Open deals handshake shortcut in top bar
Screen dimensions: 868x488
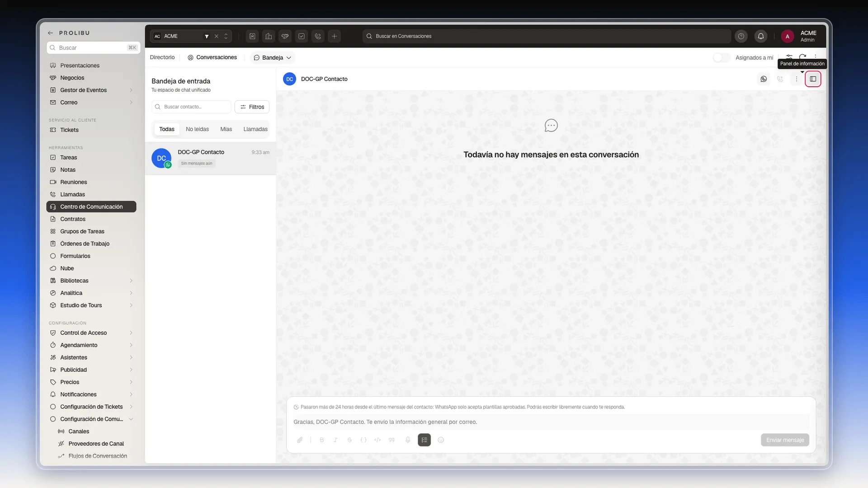coord(285,36)
